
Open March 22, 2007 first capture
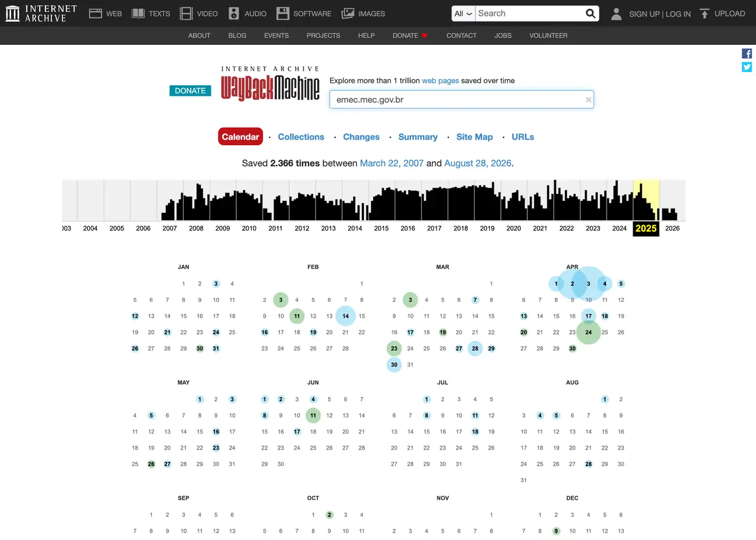392,163
